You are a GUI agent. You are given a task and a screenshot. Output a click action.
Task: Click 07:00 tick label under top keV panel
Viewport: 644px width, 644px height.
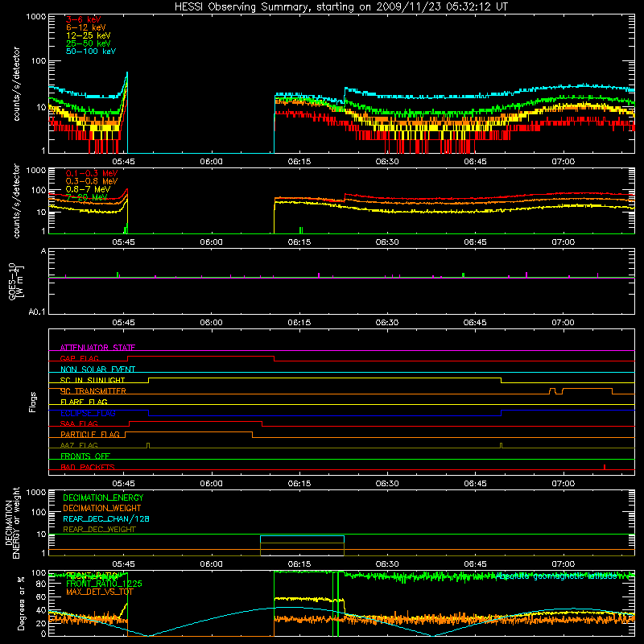click(x=563, y=162)
